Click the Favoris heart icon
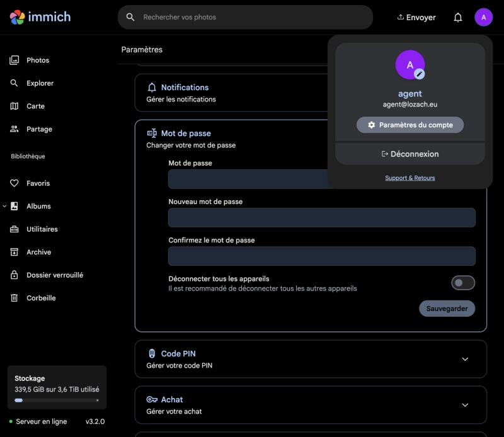Viewport: 504px width, 437px height. pyautogui.click(x=14, y=183)
